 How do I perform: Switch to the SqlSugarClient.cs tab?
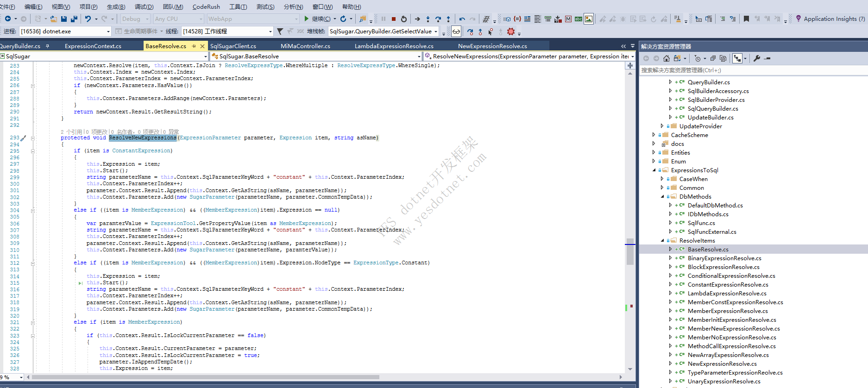(233, 46)
